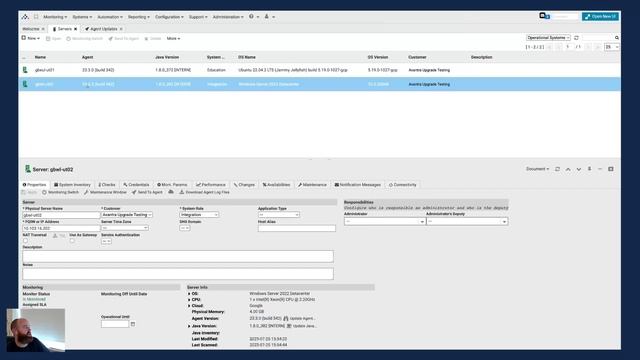Click the square icon beside the Avantra logo
The height and width of the screenshot is (360, 640).
click(x=36, y=17)
